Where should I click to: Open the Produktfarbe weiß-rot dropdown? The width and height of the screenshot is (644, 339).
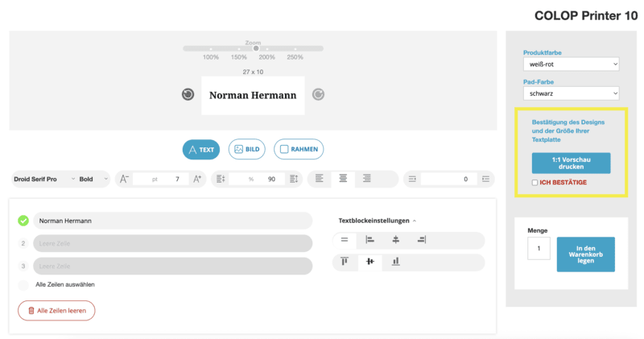point(571,64)
